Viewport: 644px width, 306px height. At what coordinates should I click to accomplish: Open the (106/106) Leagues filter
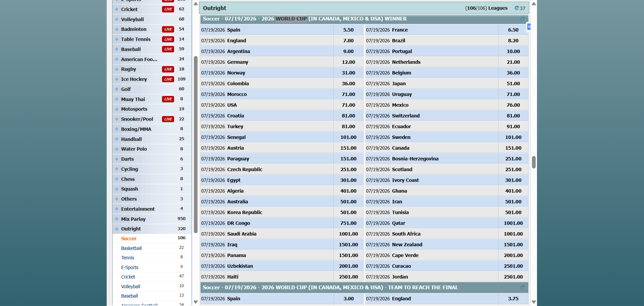point(486,8)
